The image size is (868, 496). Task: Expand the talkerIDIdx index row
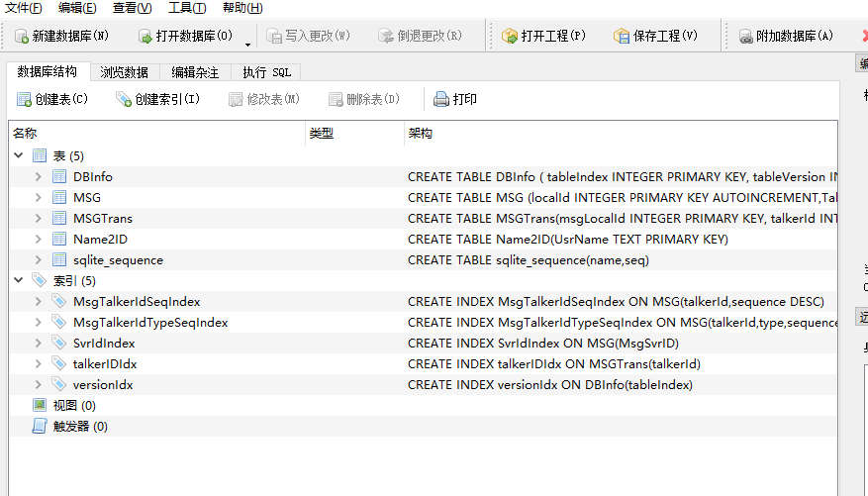[39, 363]
